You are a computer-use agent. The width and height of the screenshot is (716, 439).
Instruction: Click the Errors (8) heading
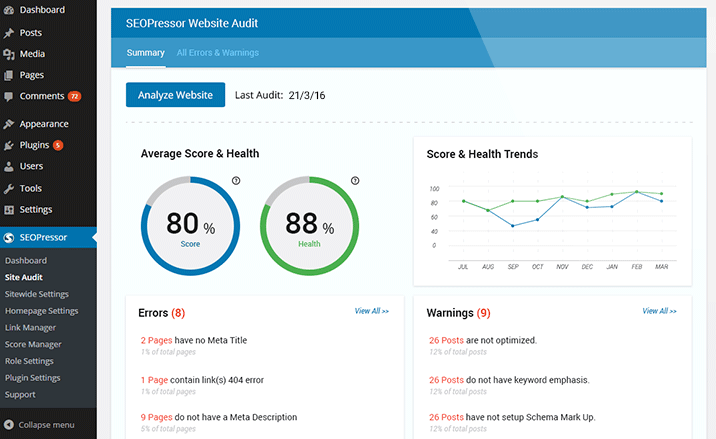click(162, 313)
